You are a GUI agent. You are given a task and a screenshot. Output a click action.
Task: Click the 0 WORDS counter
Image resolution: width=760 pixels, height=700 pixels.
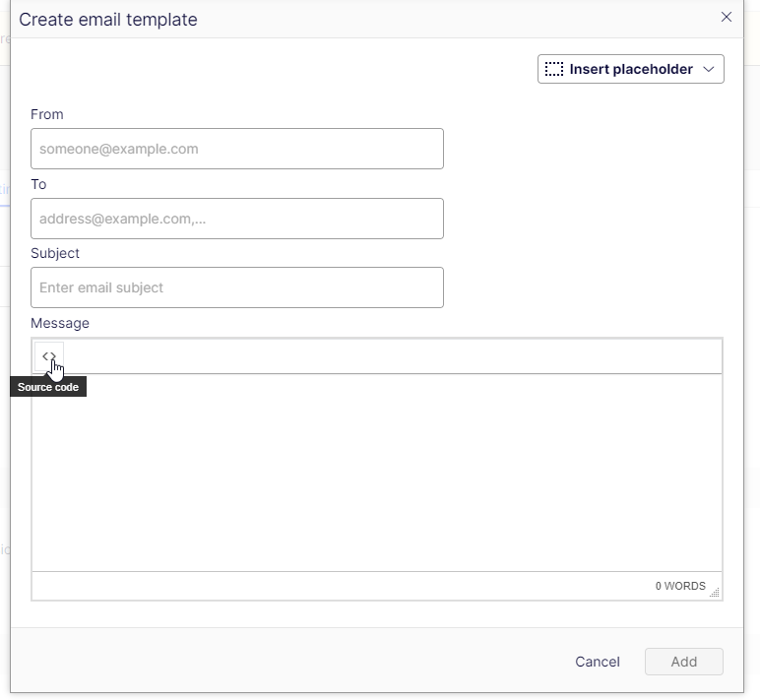point(680,586)
